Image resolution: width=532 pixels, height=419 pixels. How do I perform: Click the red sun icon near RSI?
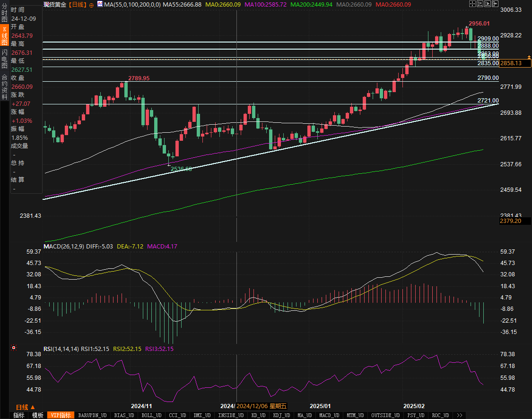(x=14, y=348)
